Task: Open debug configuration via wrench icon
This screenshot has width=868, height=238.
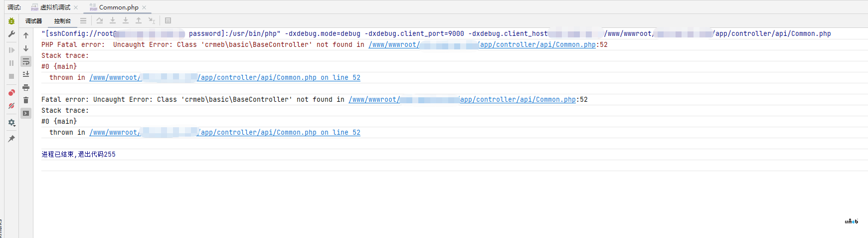Action: point(11,34)
